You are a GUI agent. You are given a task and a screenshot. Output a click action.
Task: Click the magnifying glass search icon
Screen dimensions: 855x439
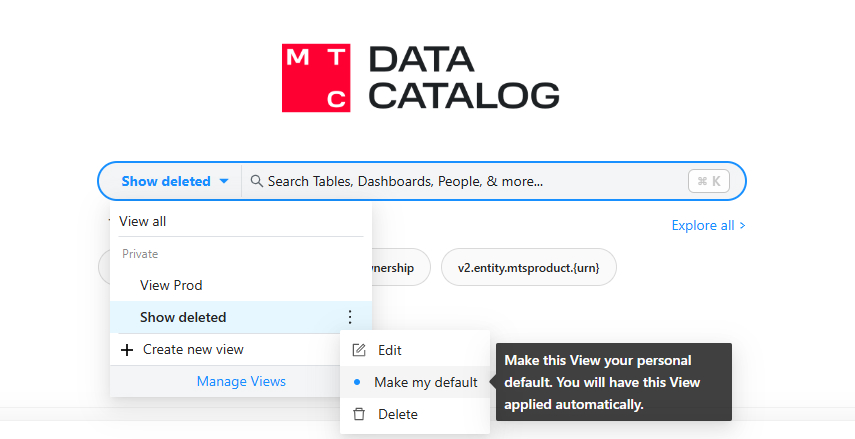point(257,181)
